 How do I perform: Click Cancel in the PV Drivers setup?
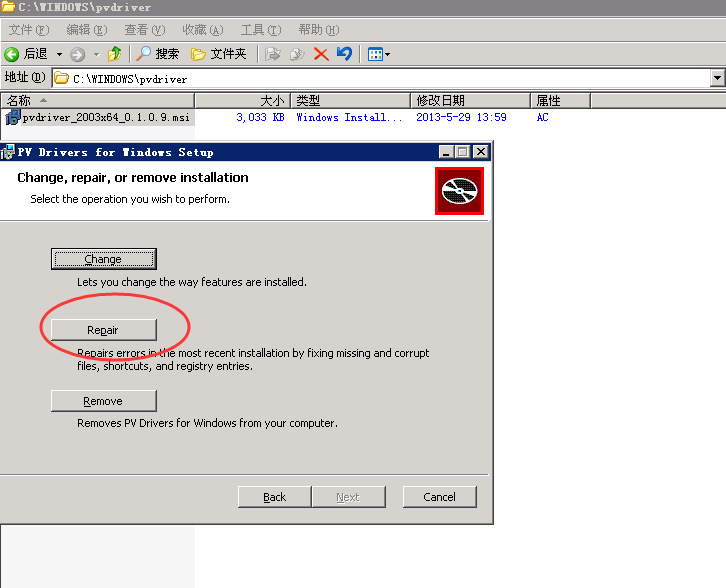(x=439, y=497)
